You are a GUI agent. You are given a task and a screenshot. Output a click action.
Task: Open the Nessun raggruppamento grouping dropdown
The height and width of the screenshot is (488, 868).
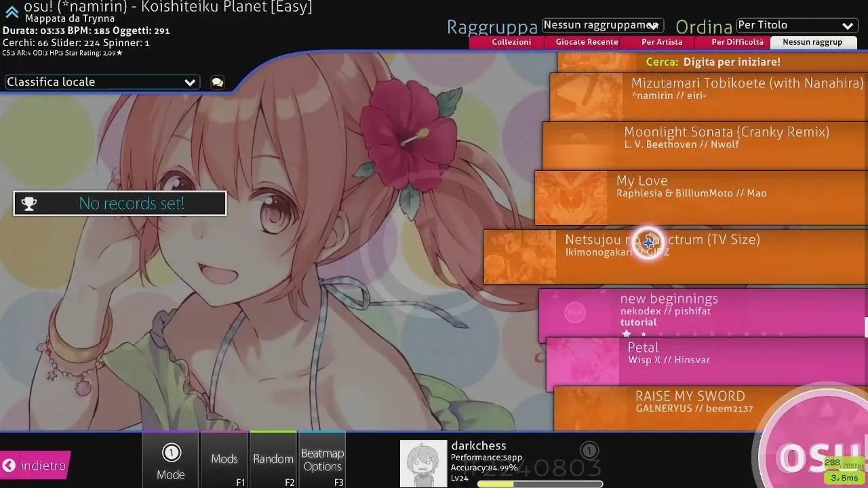pos(602,25)
